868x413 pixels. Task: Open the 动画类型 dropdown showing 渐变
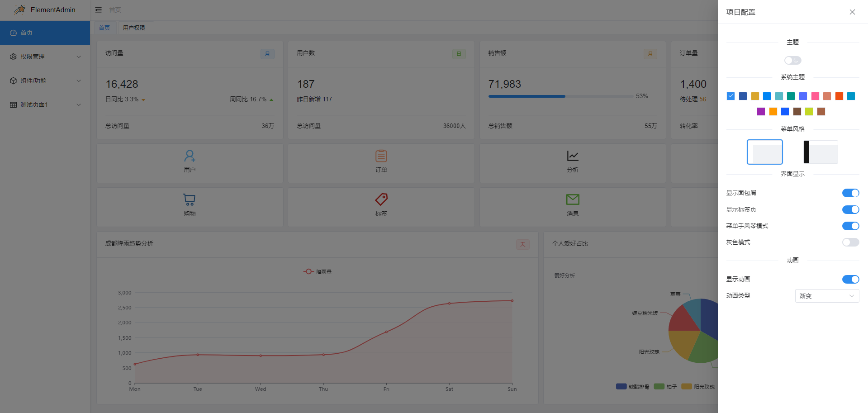pyautogui.click(x=827, y=296)
